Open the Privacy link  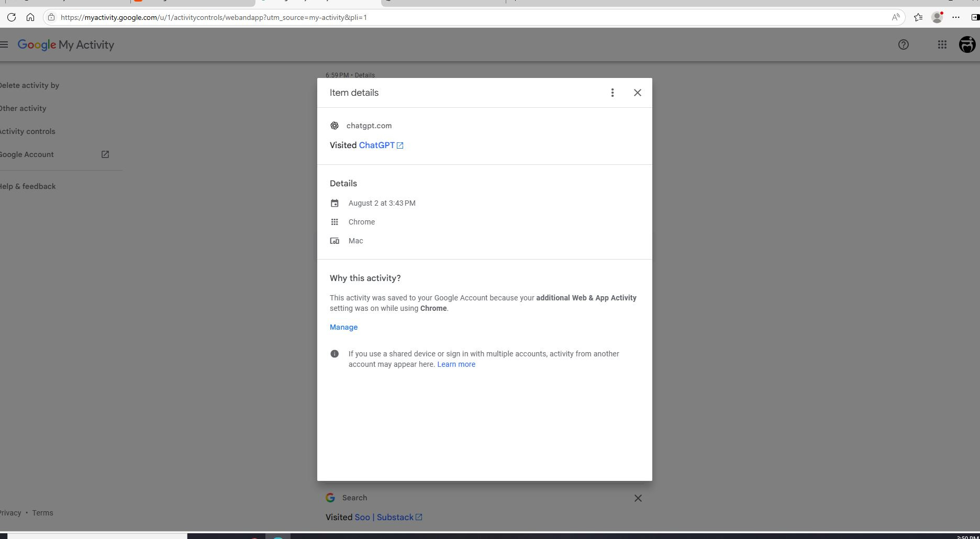click(x=10, y=513)
